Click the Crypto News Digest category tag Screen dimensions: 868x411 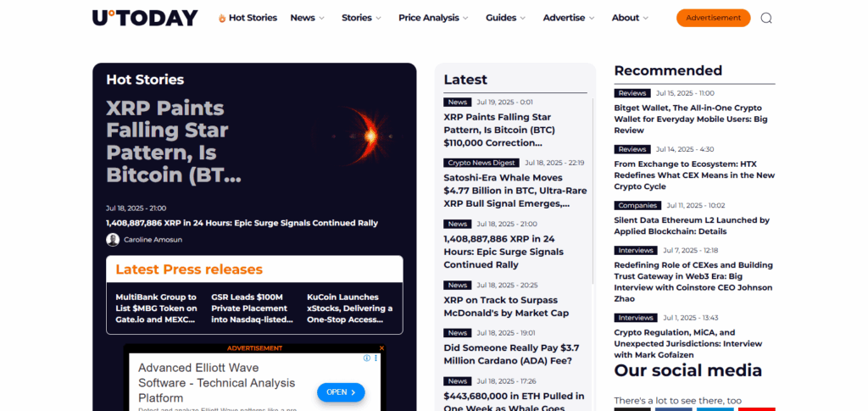pyautogui.click(x=481, y=163)
